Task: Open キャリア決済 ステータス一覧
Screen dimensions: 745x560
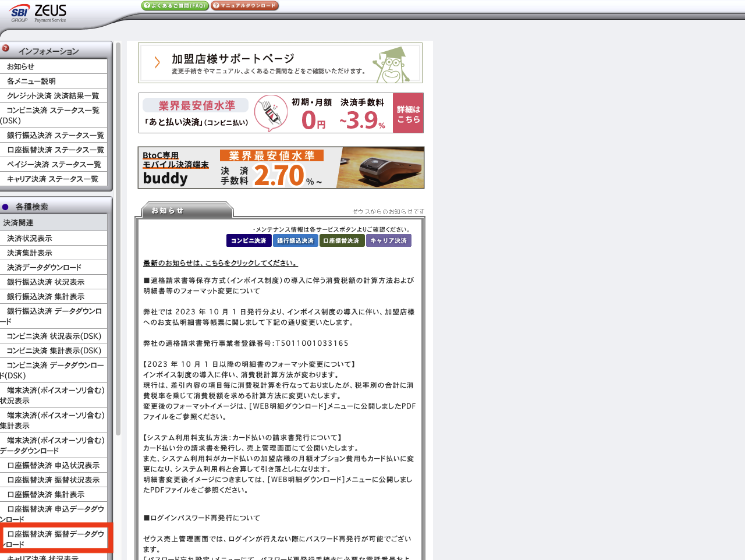Action: (x=54, y=179)
